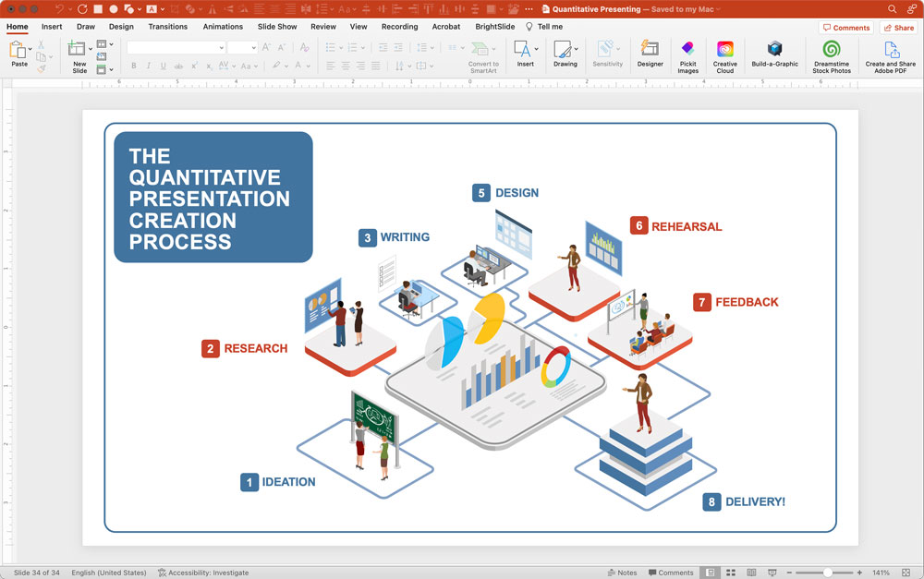
Task: Select the slide title text box
Action: 213,198
